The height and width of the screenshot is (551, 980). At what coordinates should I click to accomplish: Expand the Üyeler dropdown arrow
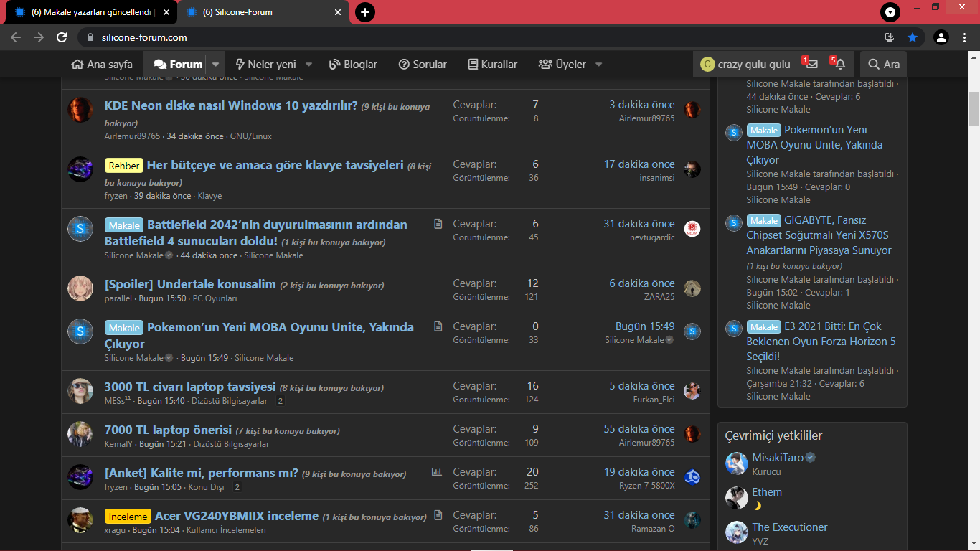tap(599, 64)
